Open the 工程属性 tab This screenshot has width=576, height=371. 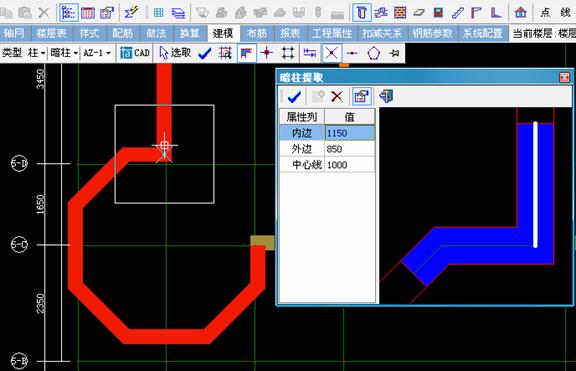coord(331,33)
